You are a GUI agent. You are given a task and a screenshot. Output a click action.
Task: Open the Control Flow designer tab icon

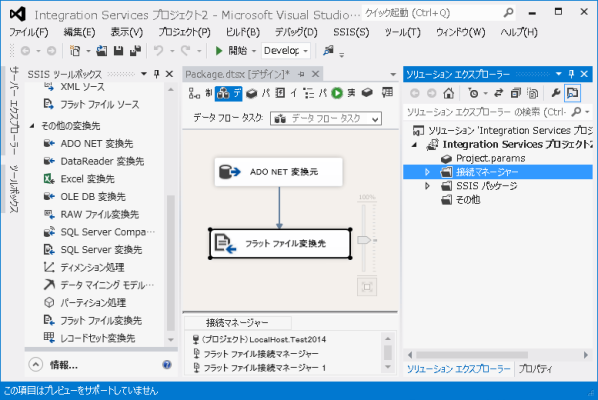(x=194, y=93)
